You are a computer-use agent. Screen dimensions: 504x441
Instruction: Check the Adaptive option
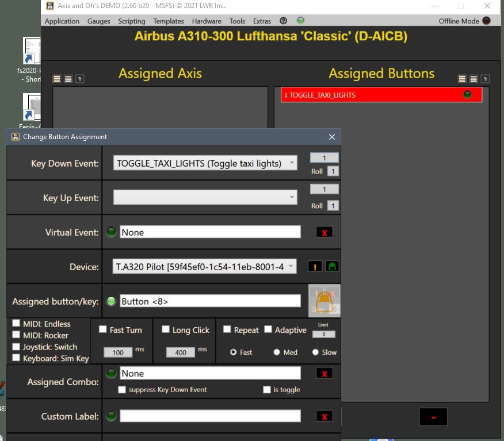tap(268, 329)
